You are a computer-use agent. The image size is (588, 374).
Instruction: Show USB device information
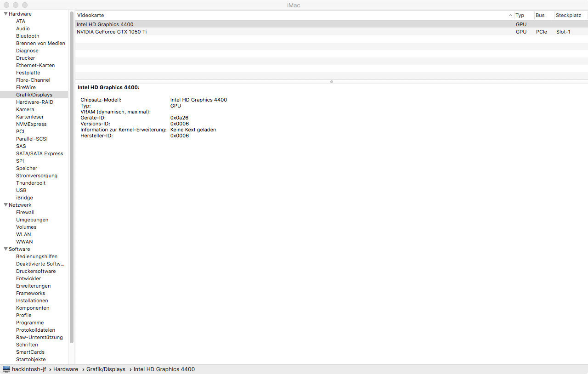[21, 190]
